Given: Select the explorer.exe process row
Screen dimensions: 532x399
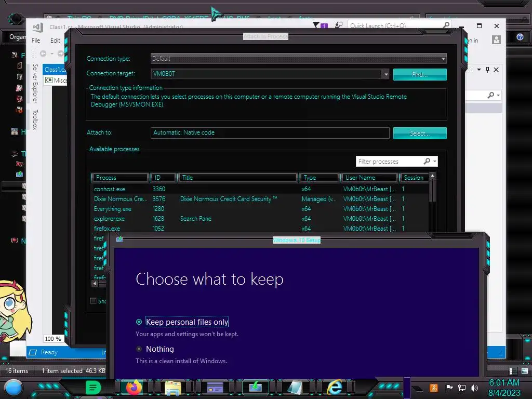Looking at the screenshot, I should [x=260, y=219].
